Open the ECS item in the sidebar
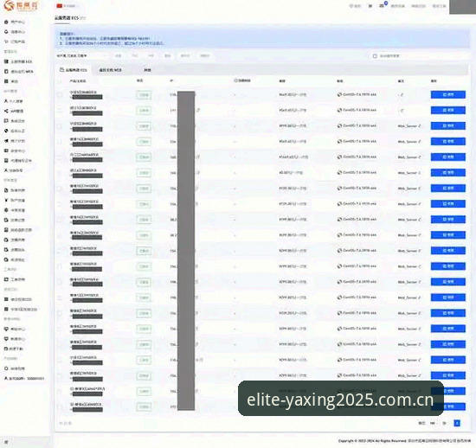Image resolution: width=476 pixels, height=448 pixels. tap(18, 61)
